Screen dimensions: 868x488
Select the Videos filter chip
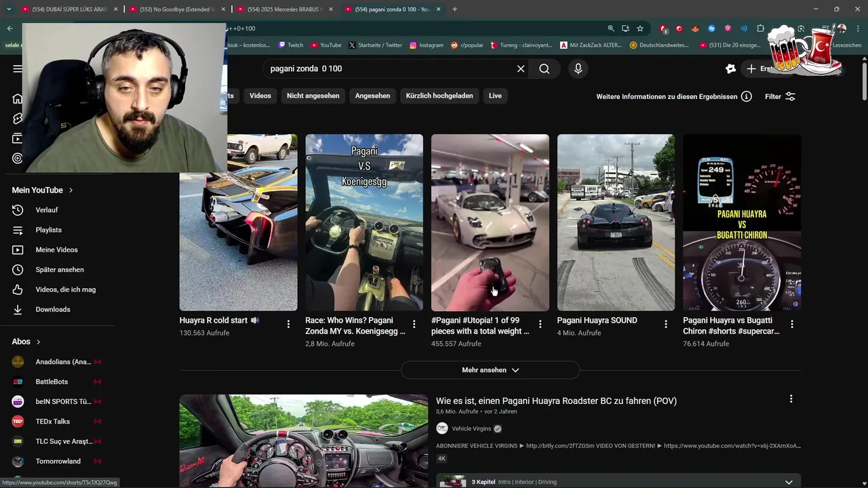click(x=260, y=96)
